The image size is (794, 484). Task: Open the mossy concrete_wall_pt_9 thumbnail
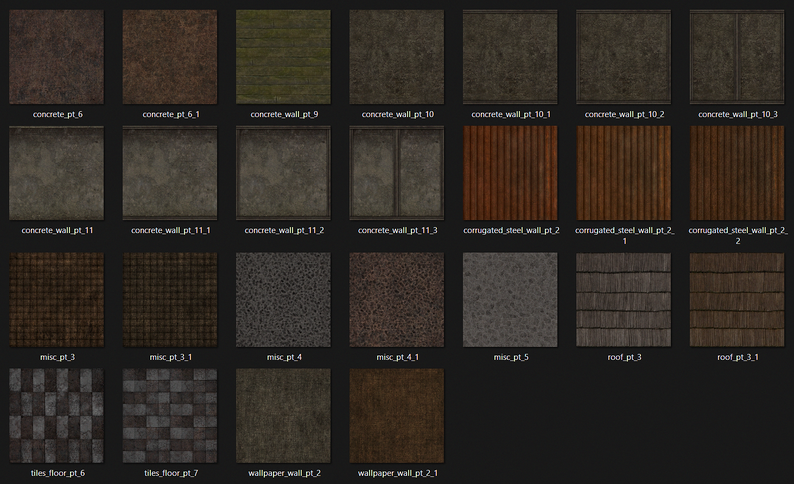pos(283,57)
